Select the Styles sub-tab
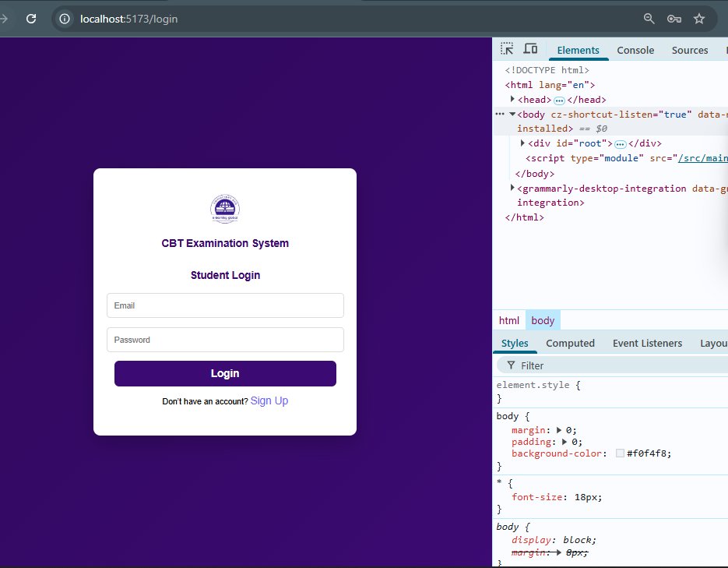The image size is (728, 568). click(x=515, y=343)
